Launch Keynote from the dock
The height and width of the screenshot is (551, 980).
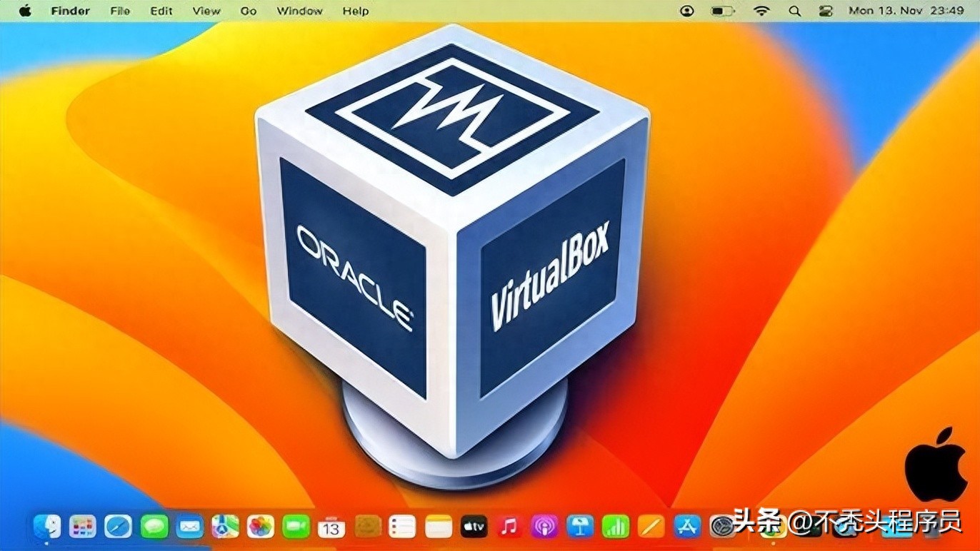[580, 527]
